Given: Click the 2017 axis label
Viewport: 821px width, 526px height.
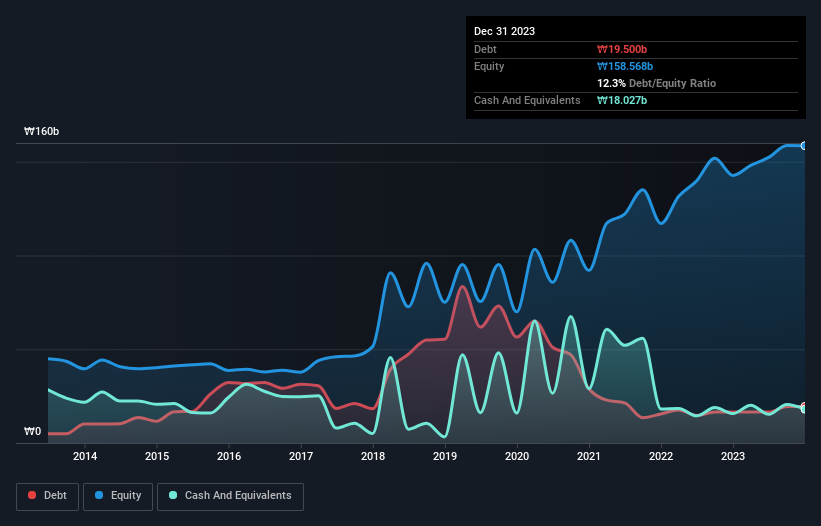Looking at the screenshot, I should tap(301, 456).
